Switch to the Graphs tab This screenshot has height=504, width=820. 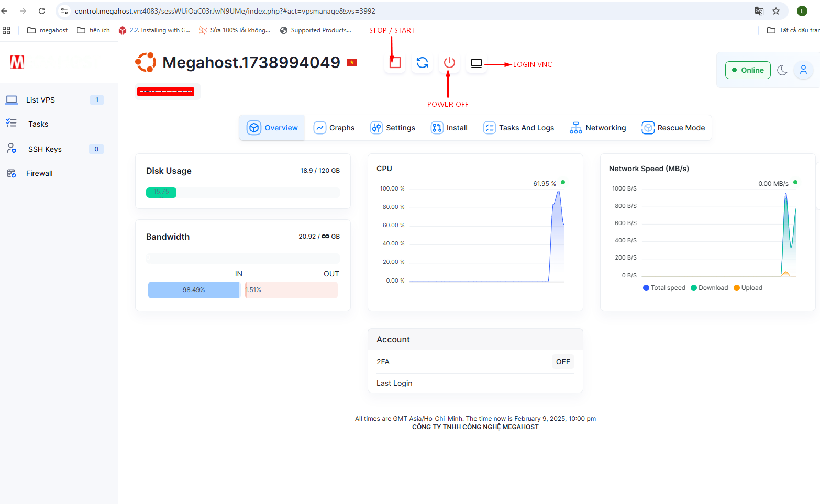(x=334, y=128)
